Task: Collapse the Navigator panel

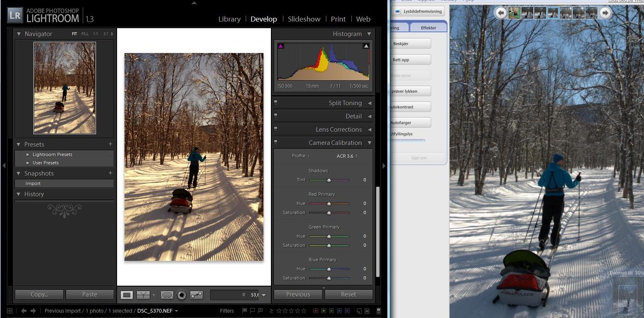Action: click(x=19, y=34)
